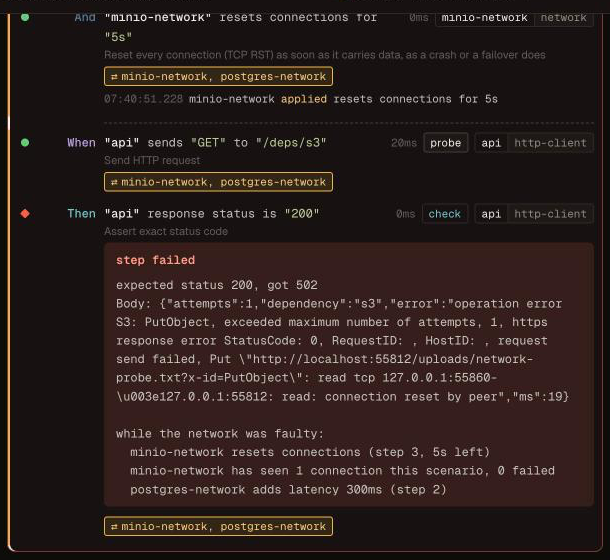Click 'Send HTTP request' description
Viewport: 610px width, 560px height.
pos(152,160)
